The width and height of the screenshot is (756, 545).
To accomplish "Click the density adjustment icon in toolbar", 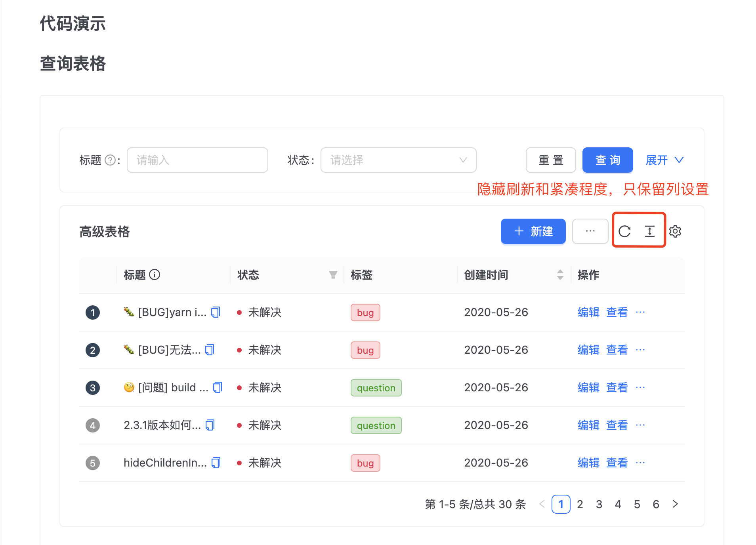I will tap(650, 231).
